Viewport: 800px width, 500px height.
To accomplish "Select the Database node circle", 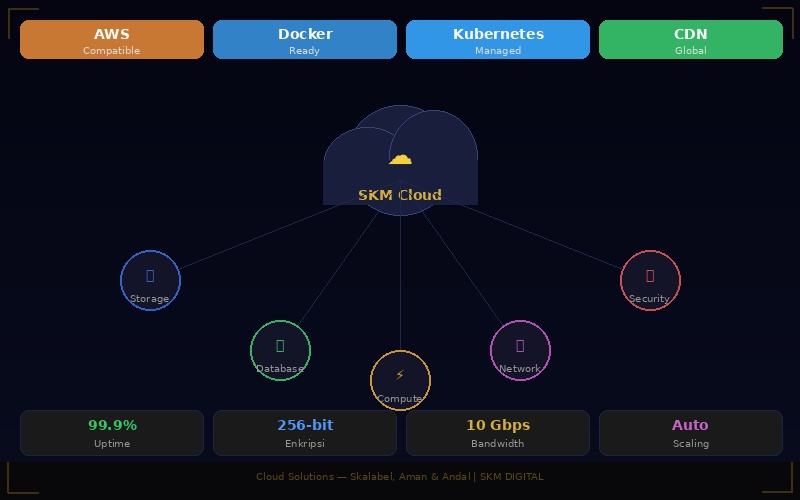I will click(x=281, y=351).
